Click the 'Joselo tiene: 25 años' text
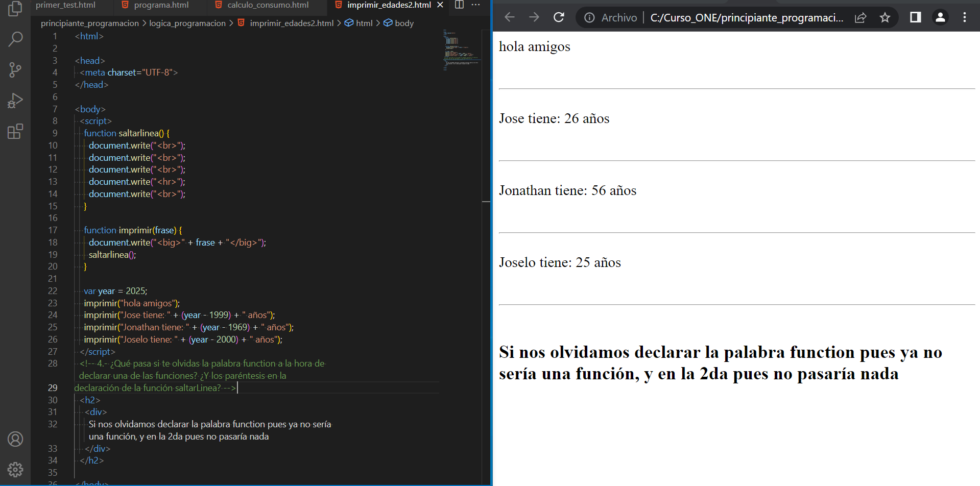980x486 pixels. pos(560,262)
